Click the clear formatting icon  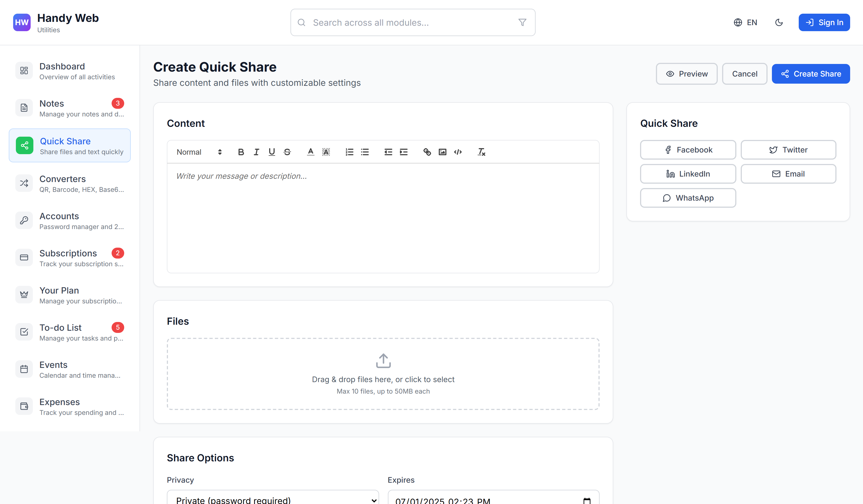click(481, 152)
